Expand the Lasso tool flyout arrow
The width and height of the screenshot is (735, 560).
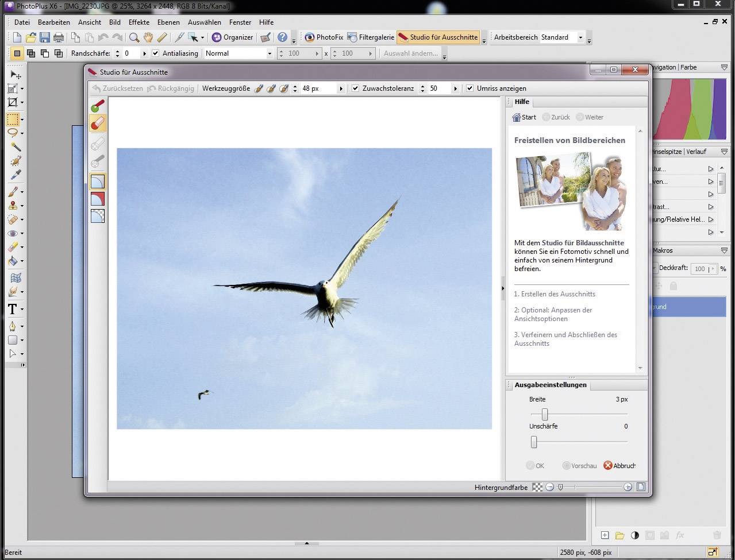tap(22, 133)
